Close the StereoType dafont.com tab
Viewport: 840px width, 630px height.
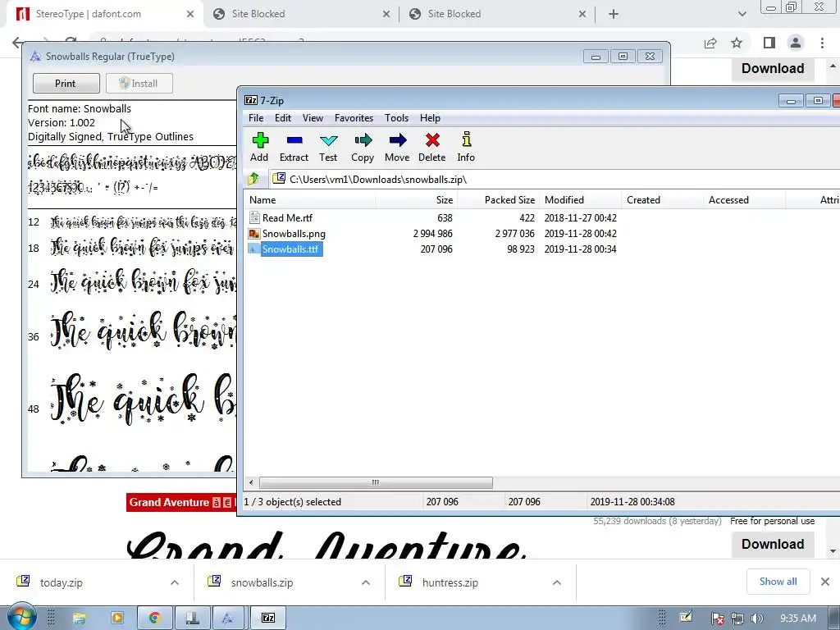[x=190, y=15]
